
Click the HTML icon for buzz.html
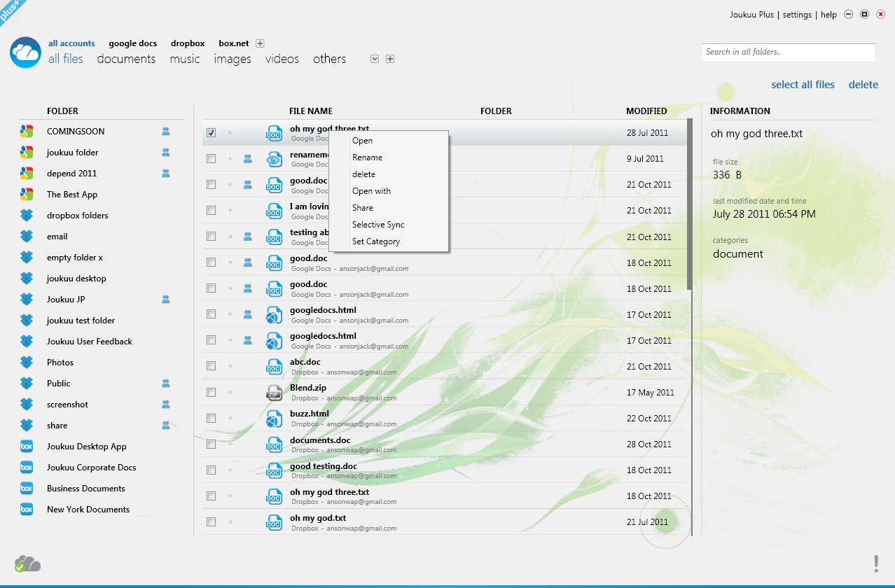click(x=274, y=419)
